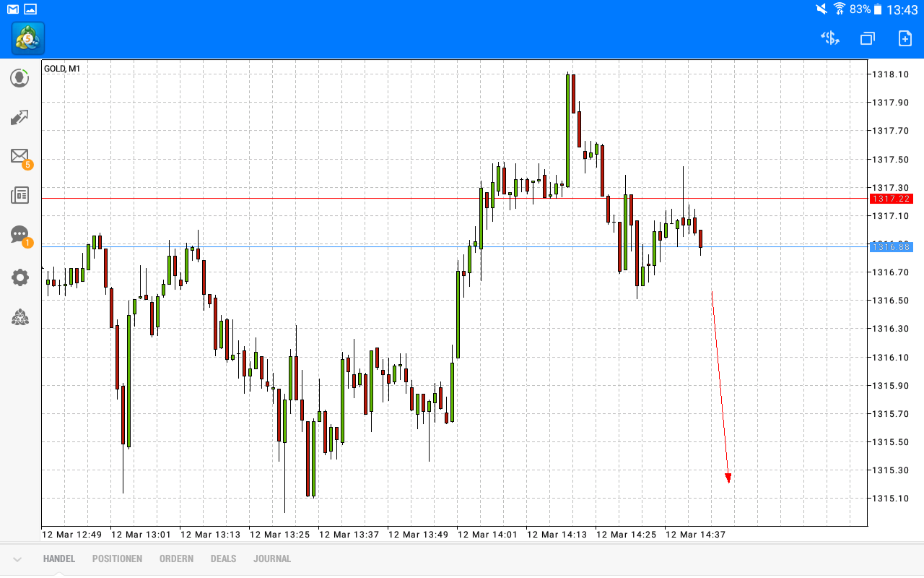Image resolution: width=924 pixels, height=578 pixels.
Task: Open the settings gear in sidebar
Action: 19,277
